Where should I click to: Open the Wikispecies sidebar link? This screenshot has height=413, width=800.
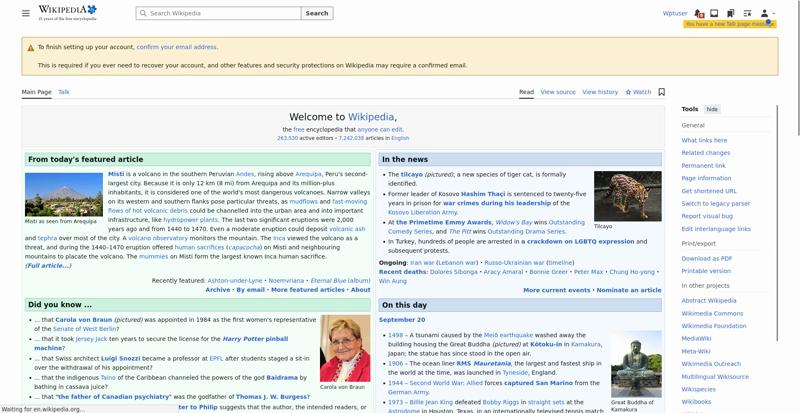click(698, 389)
